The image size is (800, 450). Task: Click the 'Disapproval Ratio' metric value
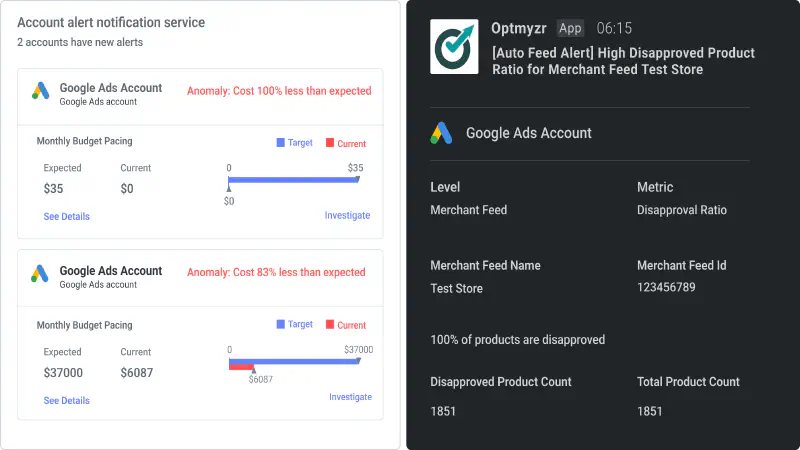682,210
